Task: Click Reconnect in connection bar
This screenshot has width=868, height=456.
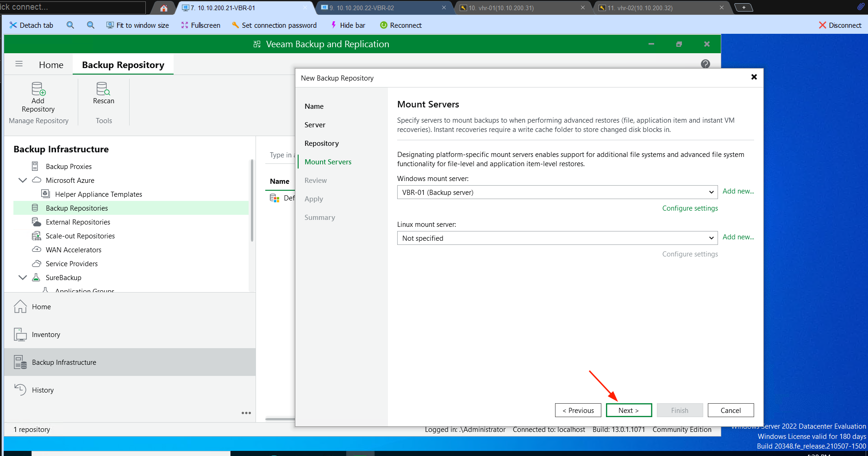Action: point(401,25)
